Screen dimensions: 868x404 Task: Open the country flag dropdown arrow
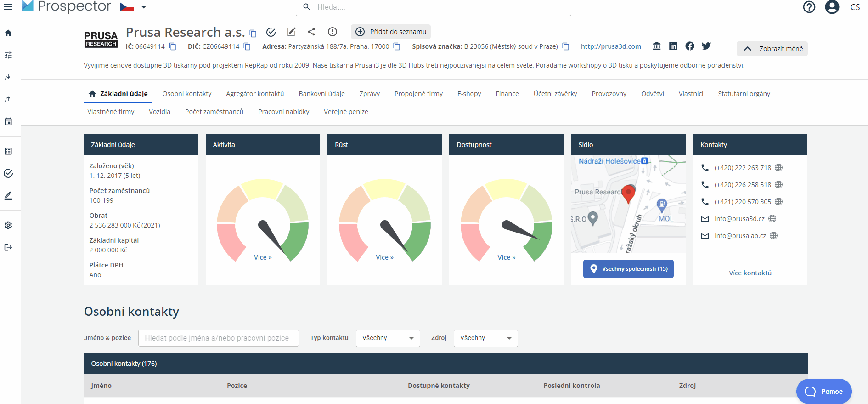(144, 7)
